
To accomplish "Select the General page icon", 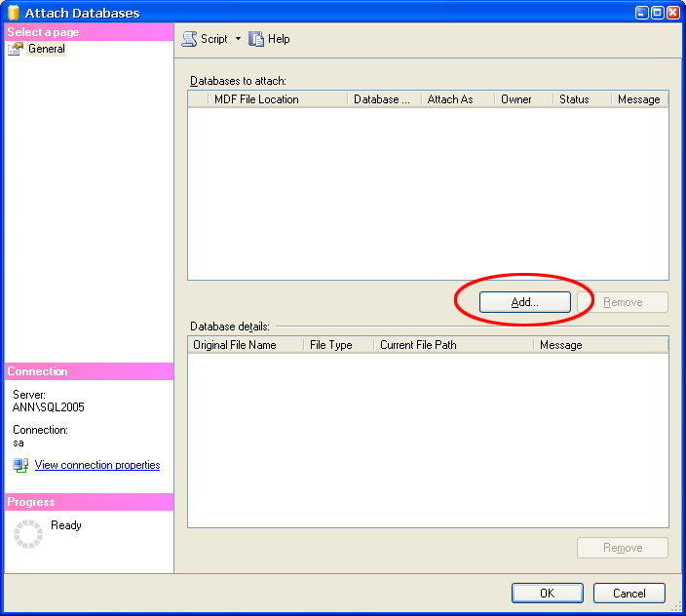I will [16, 49].
